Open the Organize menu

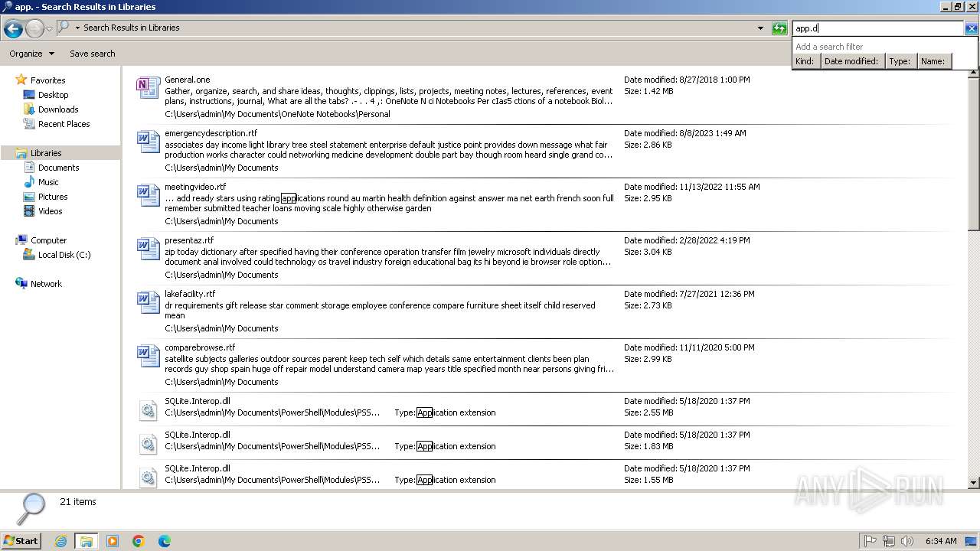pos(31,54)
